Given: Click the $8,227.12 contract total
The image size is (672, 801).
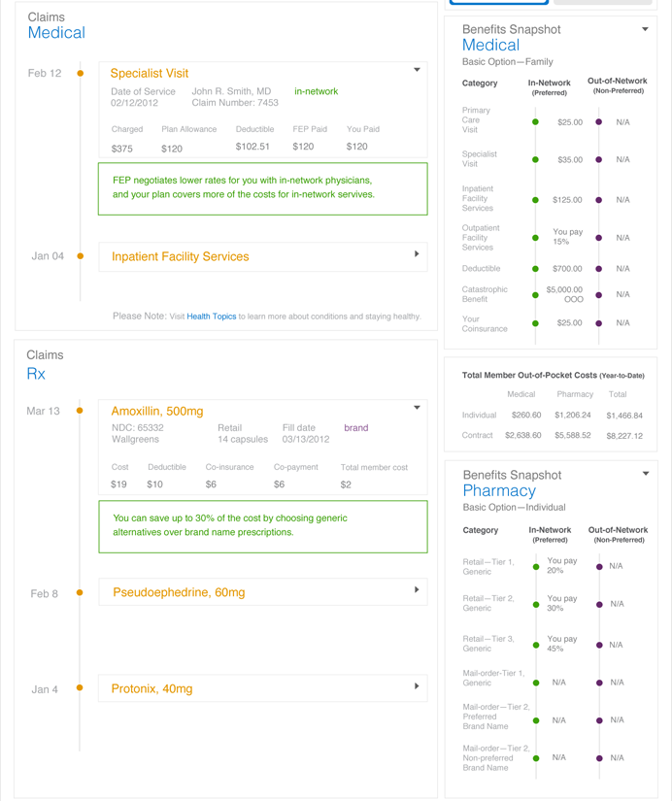Looking at the screenshot, I should [624, 436].
